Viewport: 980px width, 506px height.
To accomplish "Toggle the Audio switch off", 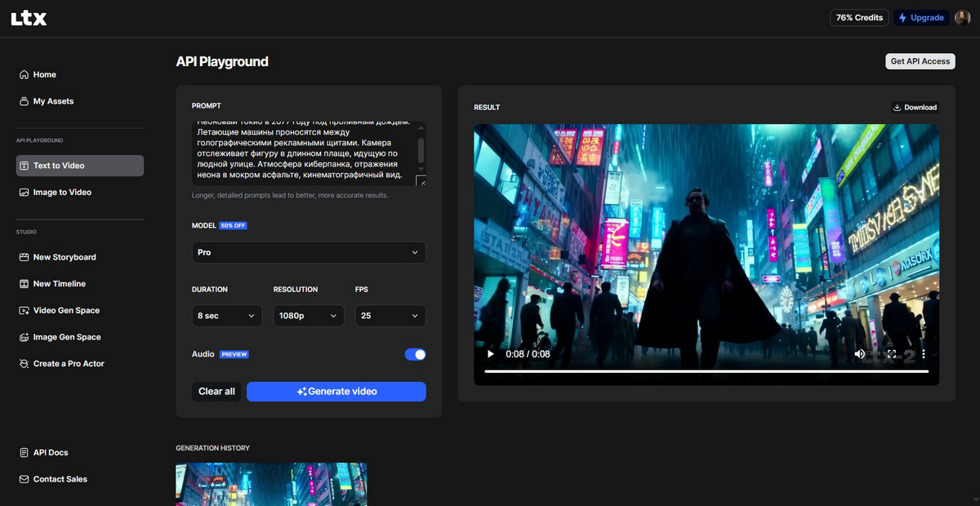I will click(x=415, y=354).
